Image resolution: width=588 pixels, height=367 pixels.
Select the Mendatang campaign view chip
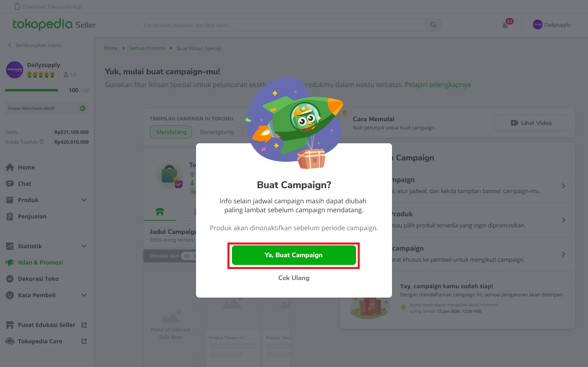[171, 132]
